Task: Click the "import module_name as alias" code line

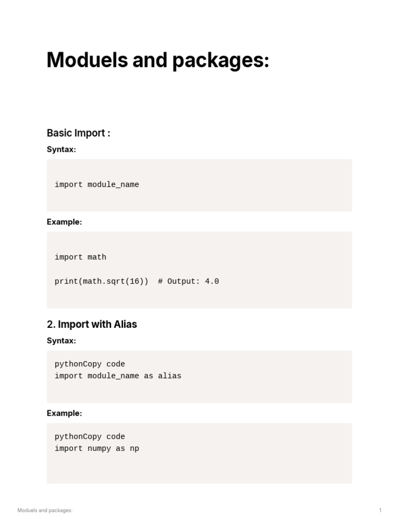Action: pyautogui.click(x=118, y=376)
